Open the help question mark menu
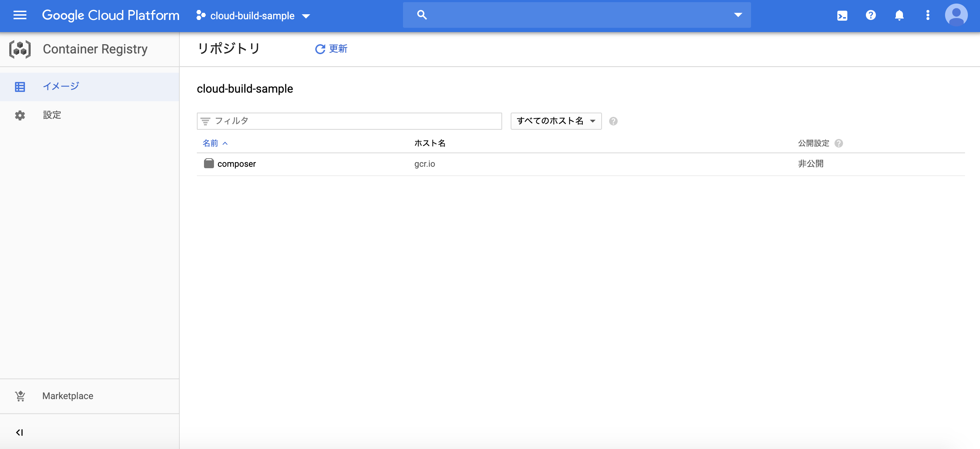 click(x=871, y=15)
